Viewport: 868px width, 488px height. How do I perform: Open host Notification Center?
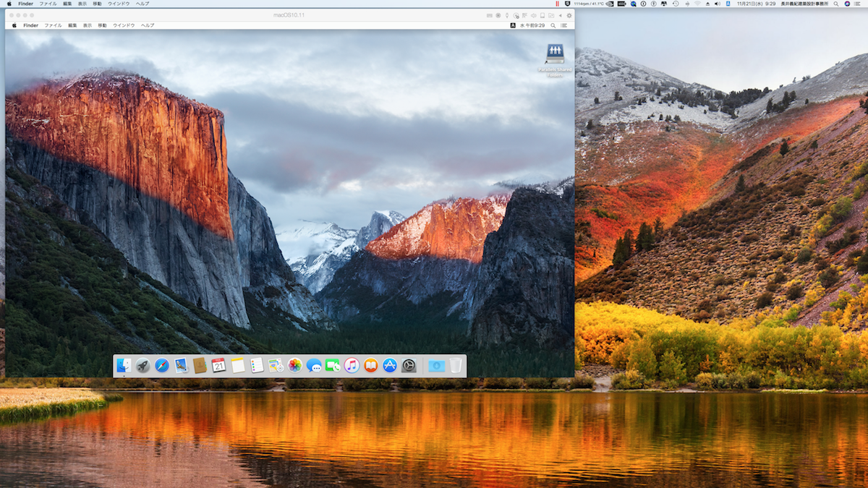[859, 4]
